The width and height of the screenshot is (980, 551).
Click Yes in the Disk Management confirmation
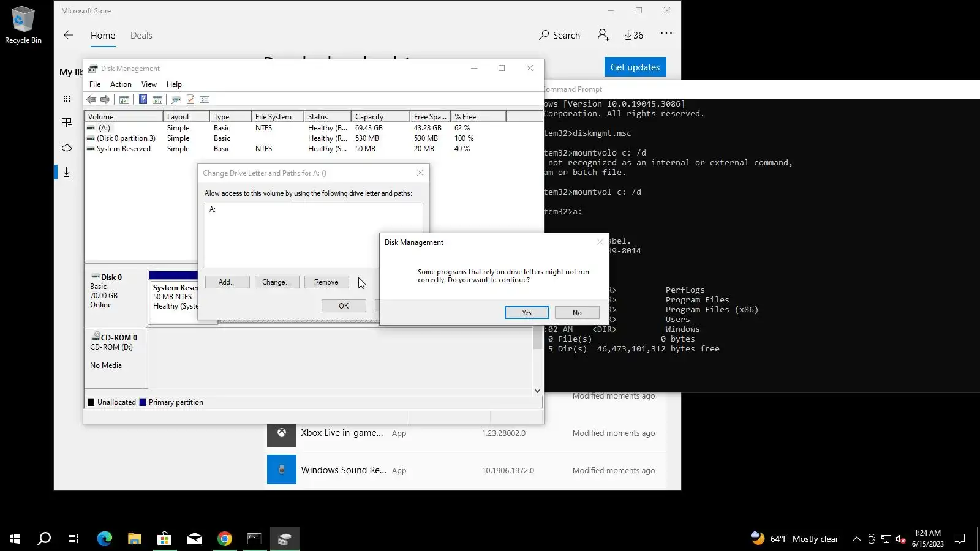pyautogui.click(x=527, y=313)
